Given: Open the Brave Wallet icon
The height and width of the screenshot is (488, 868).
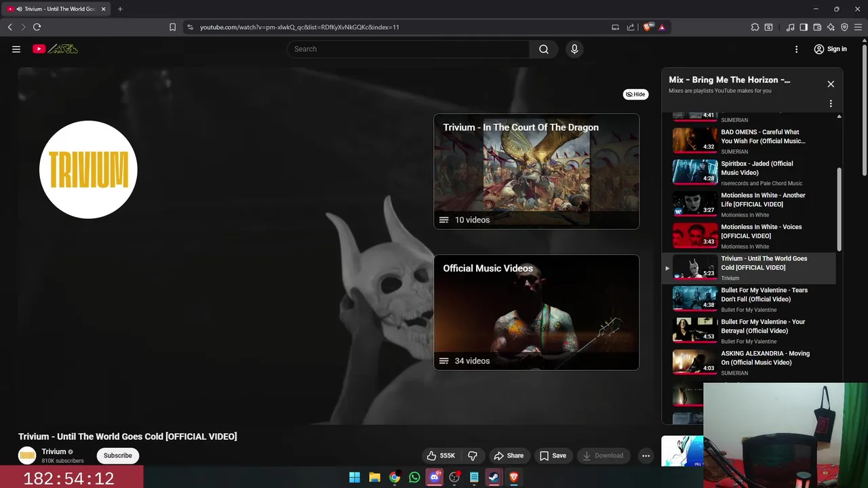Looking at the screenshot, I should tap(817, 27).
